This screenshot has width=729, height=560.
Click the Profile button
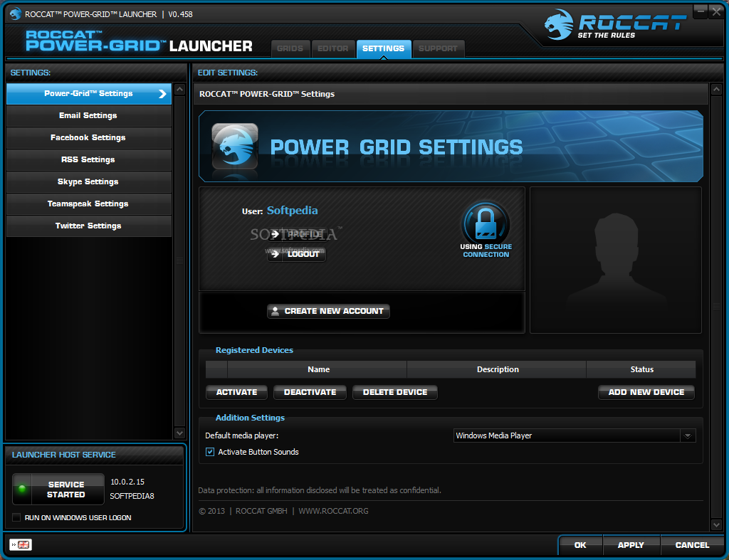(x=297, y=234)
